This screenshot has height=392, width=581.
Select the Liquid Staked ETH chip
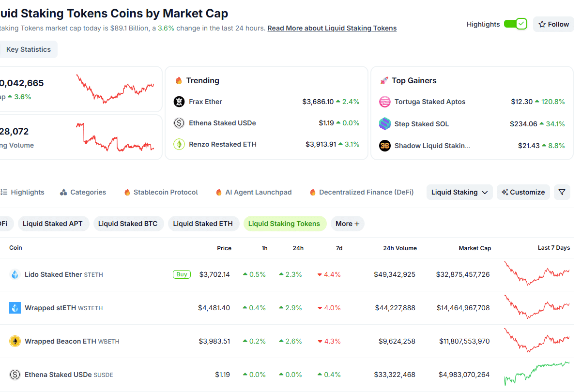203,224
